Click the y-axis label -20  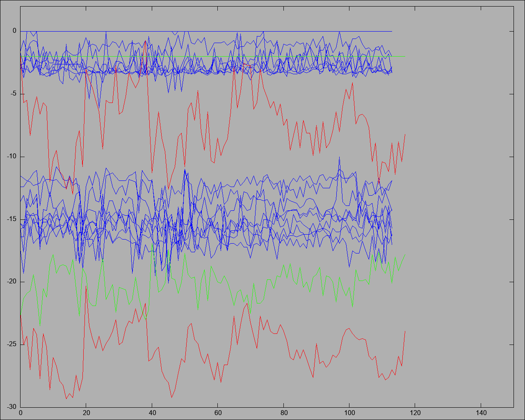pos(11,281)
